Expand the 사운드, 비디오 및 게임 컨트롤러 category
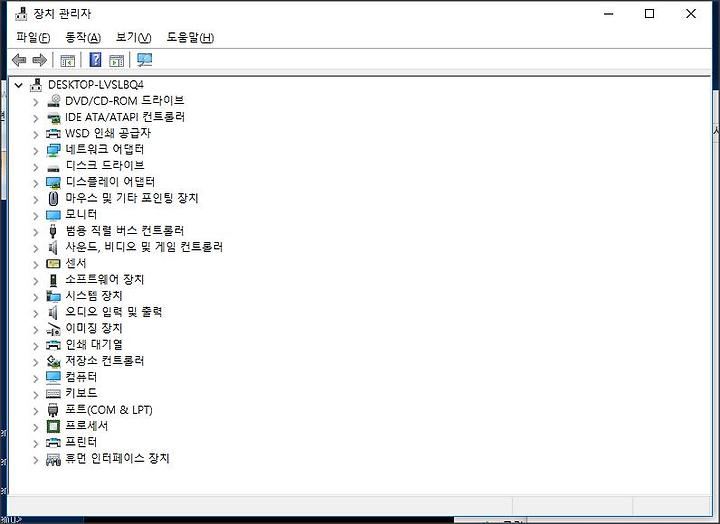 36,248
